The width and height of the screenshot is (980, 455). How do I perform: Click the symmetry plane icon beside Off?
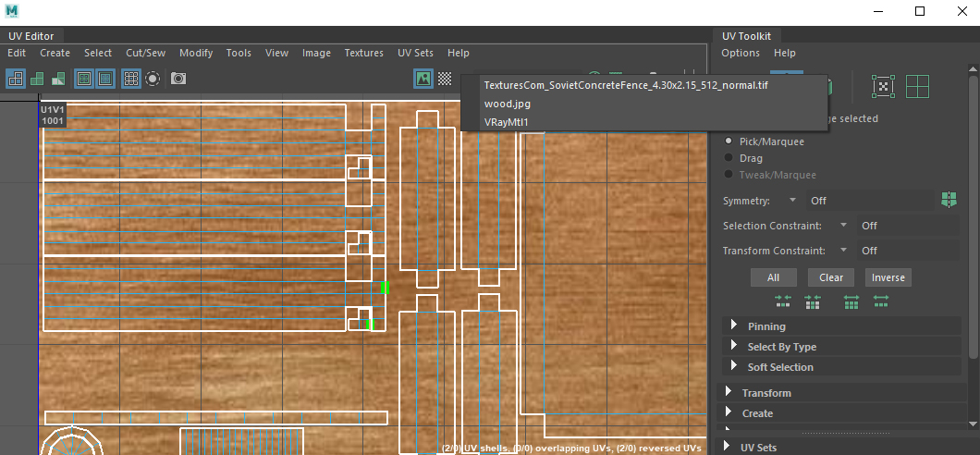949,200
